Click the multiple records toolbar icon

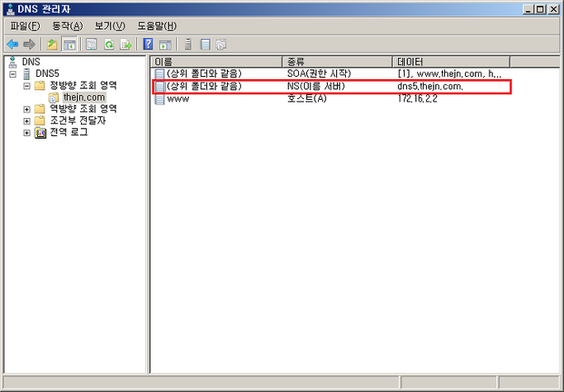pos(221,45)
